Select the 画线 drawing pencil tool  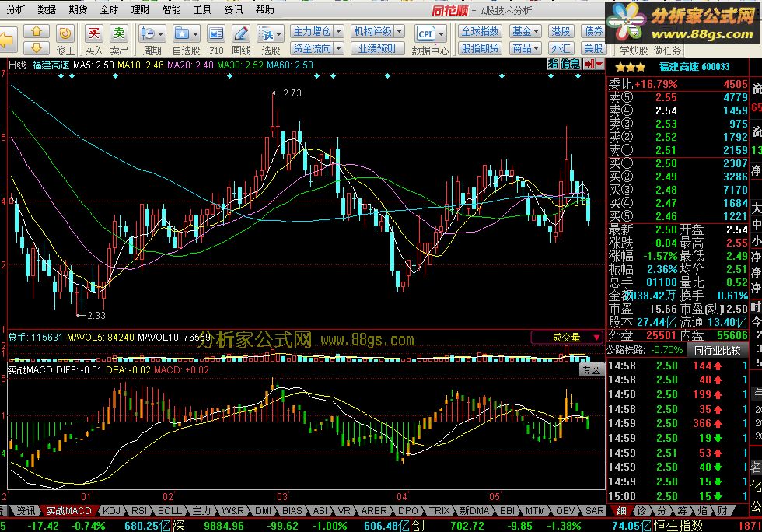pyautogui.click(x=241, y=34)
